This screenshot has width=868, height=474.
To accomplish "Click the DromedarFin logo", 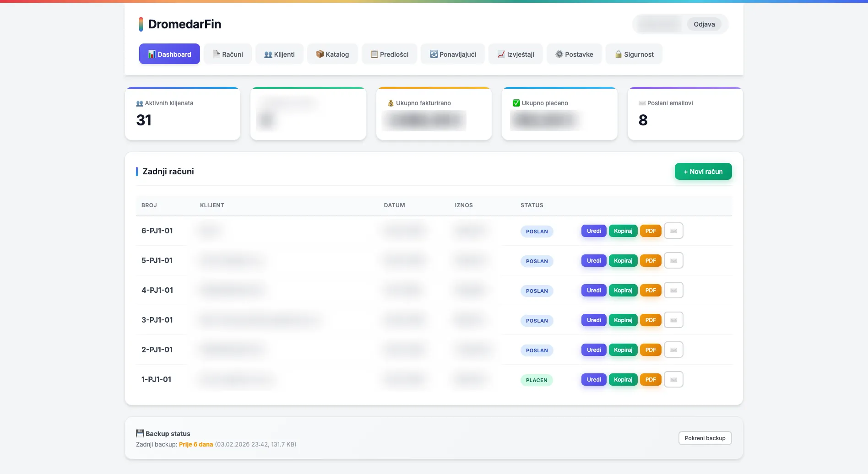I will [x=180, y=24].
